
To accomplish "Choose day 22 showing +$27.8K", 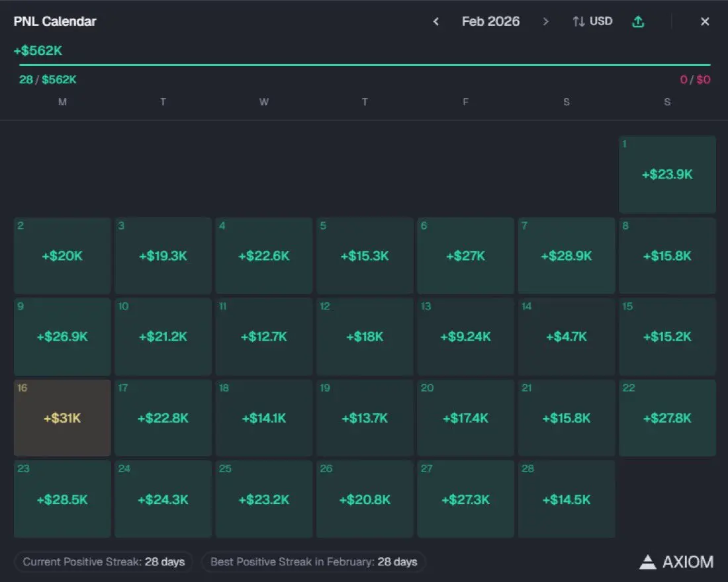I will pos(667,417).
